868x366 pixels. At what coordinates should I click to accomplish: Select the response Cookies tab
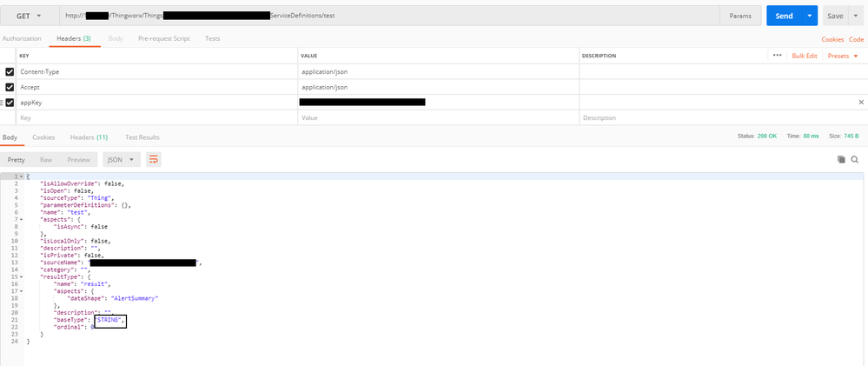[43, 137]
